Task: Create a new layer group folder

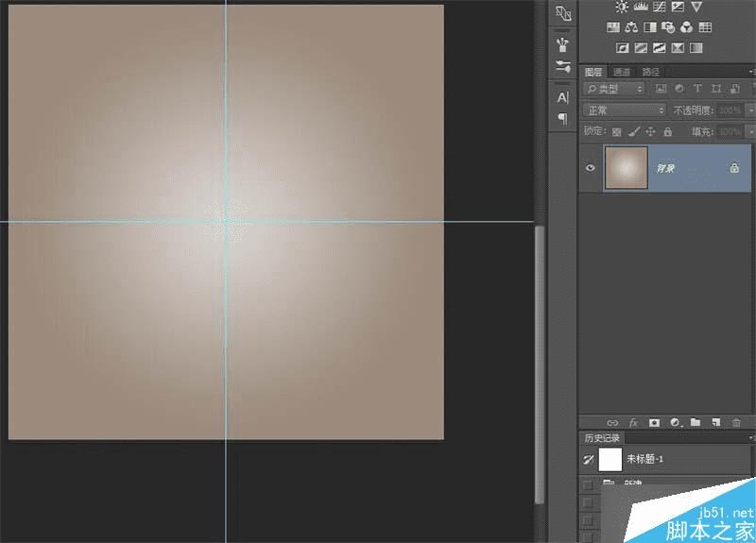Action: (695, 423)
